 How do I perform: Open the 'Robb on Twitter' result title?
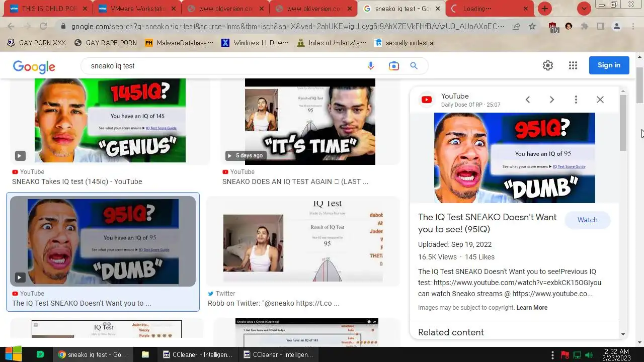[273, 303]
